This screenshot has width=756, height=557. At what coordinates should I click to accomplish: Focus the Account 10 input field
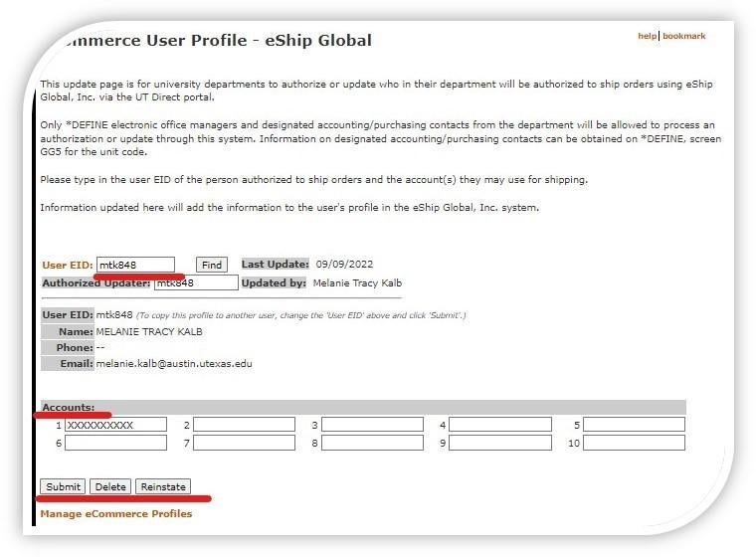click(634, 444)
